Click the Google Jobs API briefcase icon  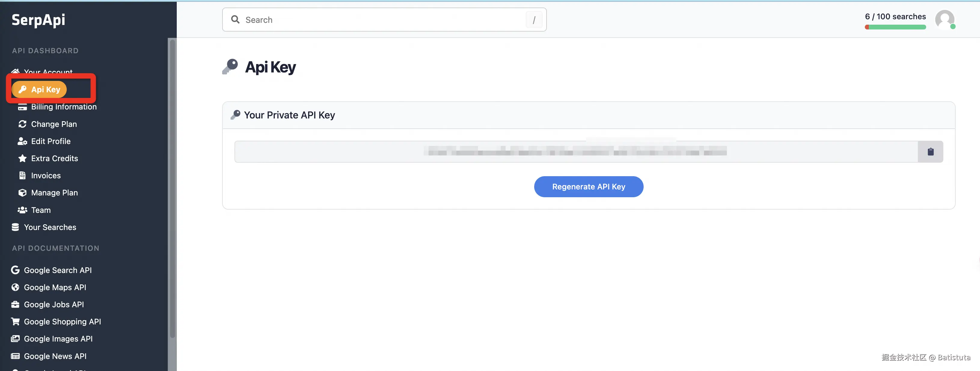(x=15, y=305)
